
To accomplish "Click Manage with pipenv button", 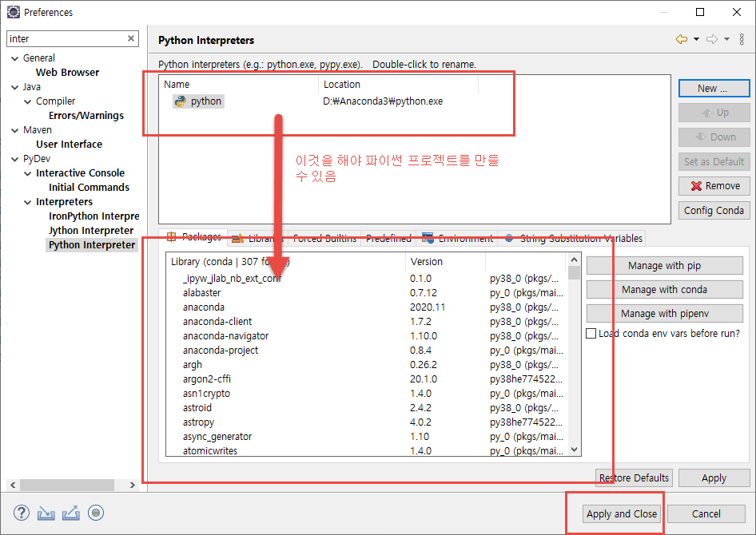I will 664,314.
